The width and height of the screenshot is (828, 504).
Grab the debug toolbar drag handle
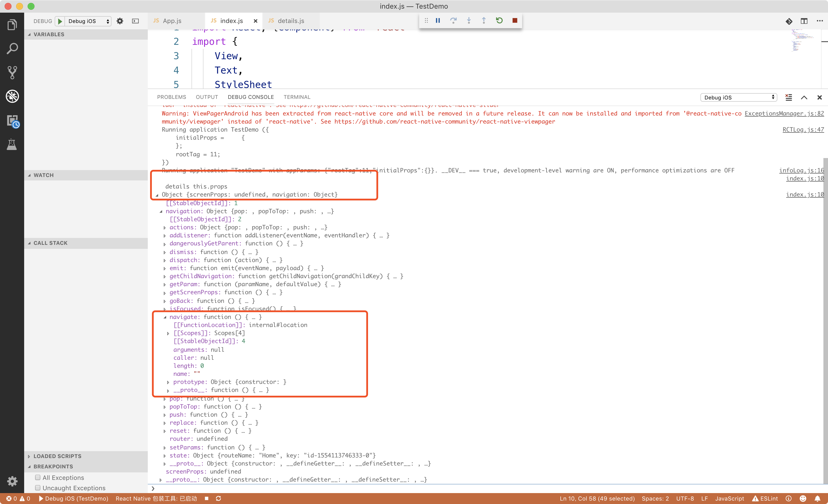click(426, 21)
